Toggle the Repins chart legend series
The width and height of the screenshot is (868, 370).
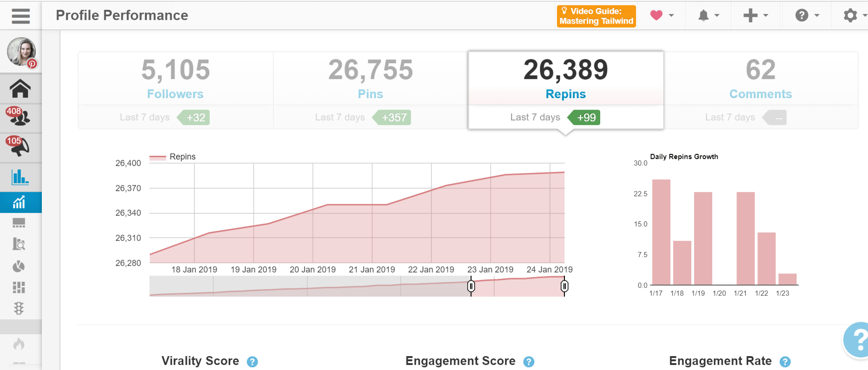[172, 157]
